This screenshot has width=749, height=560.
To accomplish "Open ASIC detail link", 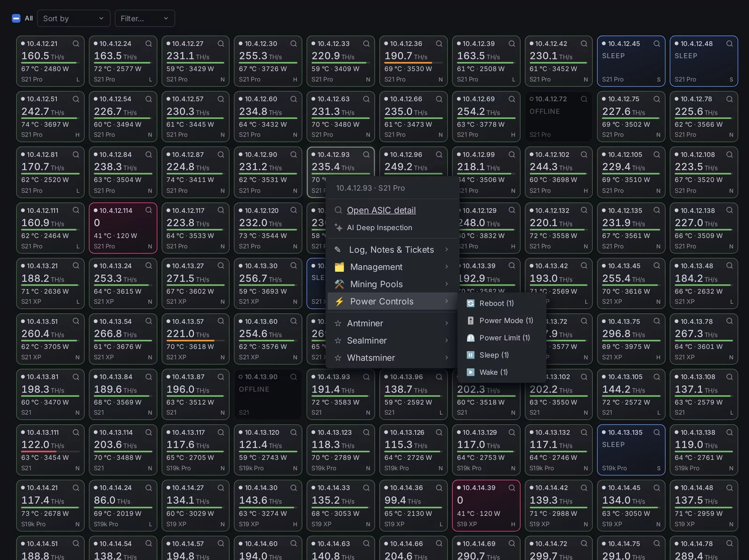I will click(381, 211).
